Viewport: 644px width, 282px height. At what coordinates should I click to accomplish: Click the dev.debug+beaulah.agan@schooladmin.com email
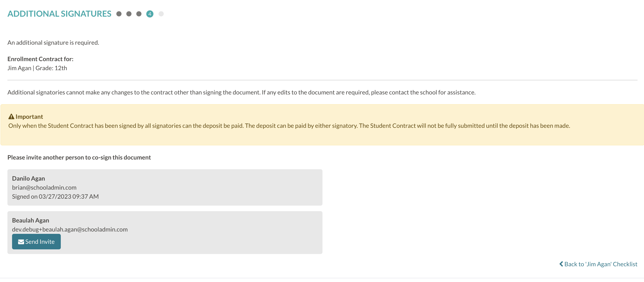pos(70,229)
